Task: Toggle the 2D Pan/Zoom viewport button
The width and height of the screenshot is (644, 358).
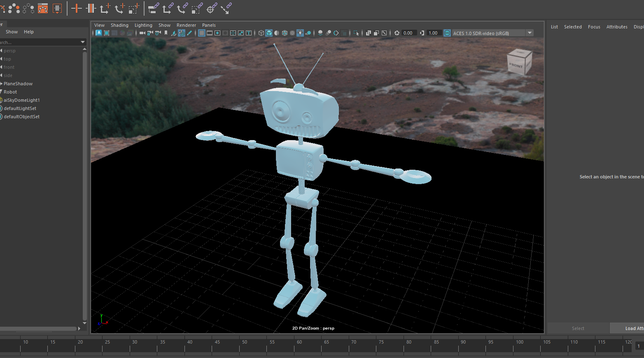Action: click(x=182, y=33)
